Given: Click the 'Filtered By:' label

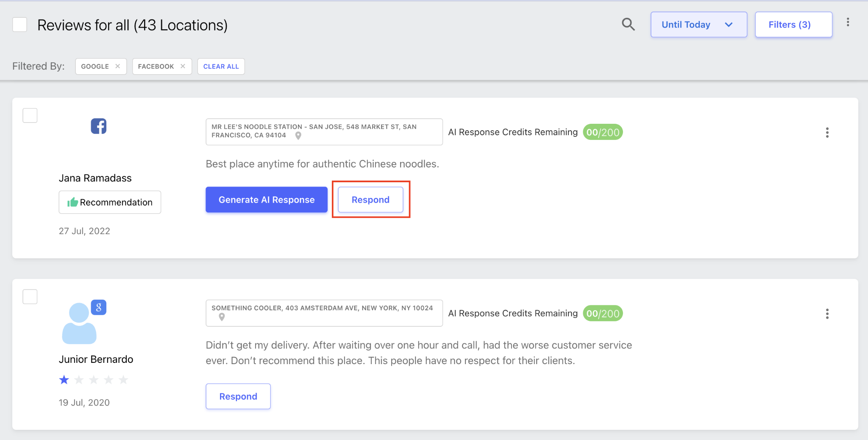Looking at the screenshot, I should 39,66.
